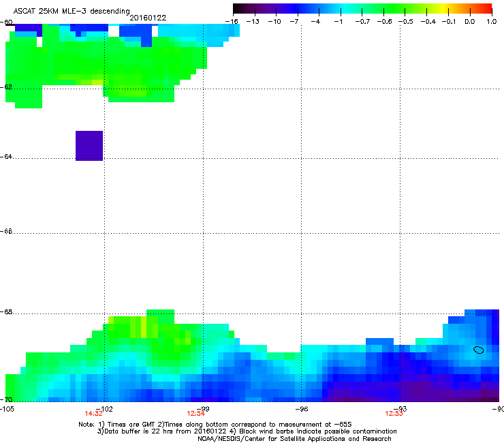Click the isolated purple data block near -64

point(89,146)
